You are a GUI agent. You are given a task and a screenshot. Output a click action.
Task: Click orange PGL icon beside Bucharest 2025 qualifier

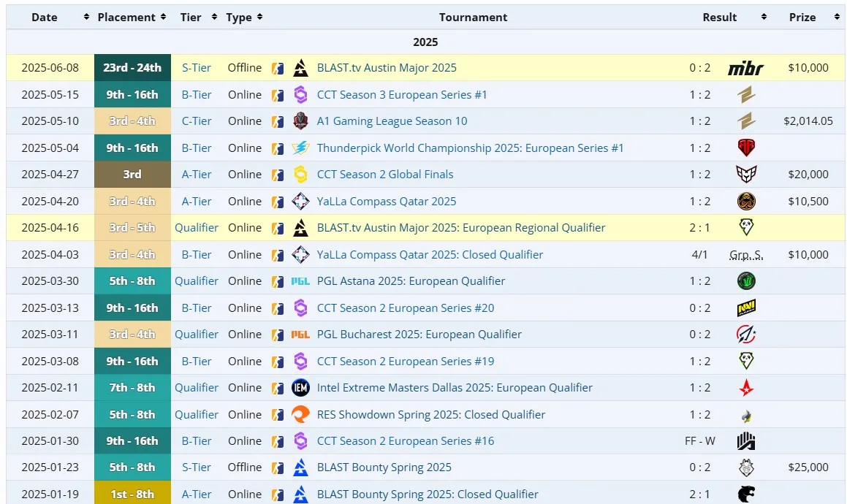point(300,335)
